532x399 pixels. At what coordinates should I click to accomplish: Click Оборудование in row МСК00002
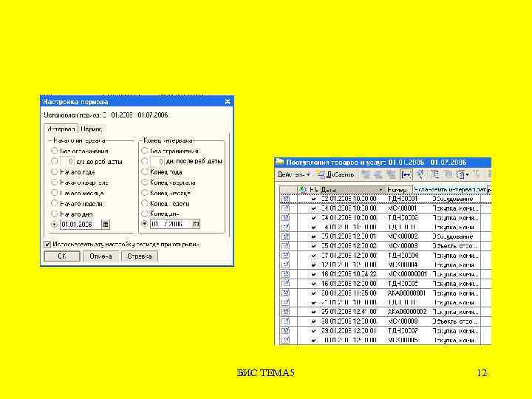coord(453,236)
